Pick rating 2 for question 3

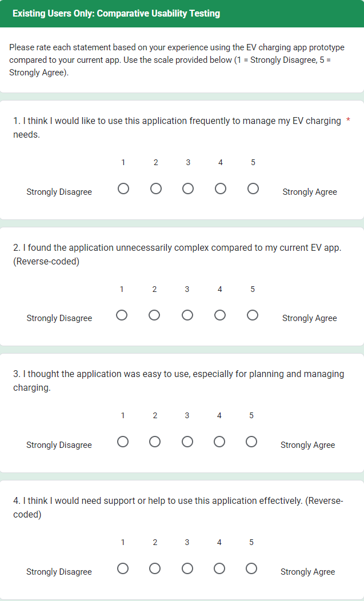pyautogui.click(x=155, y=442)
